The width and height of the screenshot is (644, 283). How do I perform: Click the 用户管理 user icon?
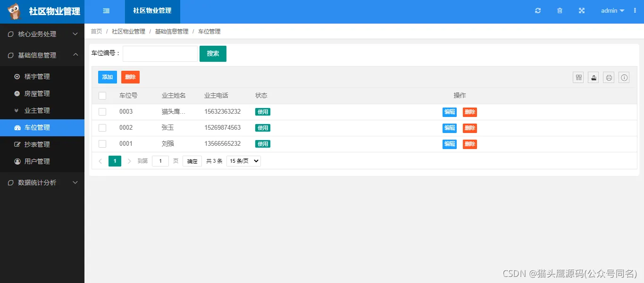click(17, 161)
